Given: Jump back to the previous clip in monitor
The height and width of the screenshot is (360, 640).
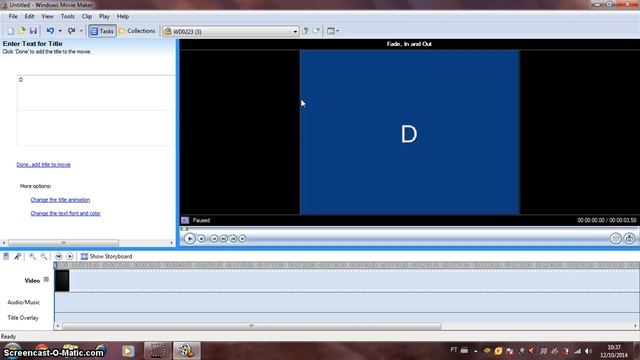Looking at the screenshot, I should 214,238.
